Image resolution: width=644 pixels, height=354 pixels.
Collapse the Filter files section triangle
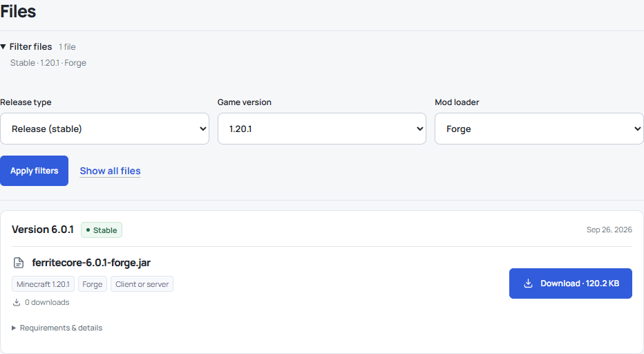pos(3,47)
